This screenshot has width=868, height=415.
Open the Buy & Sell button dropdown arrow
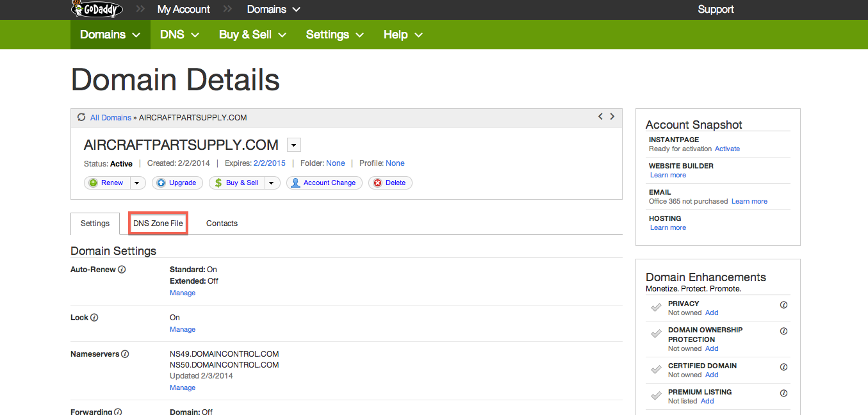[x=272, y=183]
